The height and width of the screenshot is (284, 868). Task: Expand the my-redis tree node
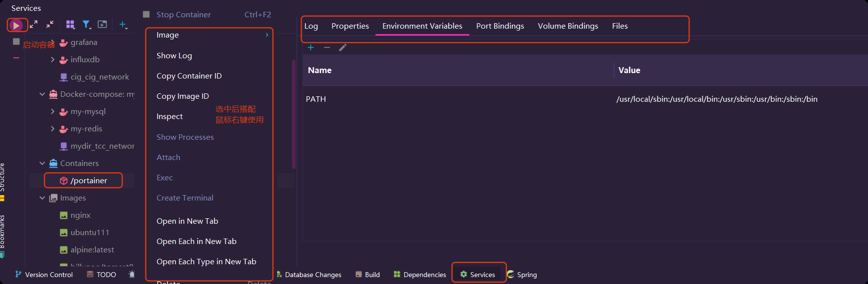pyautogui.click(x=53, y=129)
